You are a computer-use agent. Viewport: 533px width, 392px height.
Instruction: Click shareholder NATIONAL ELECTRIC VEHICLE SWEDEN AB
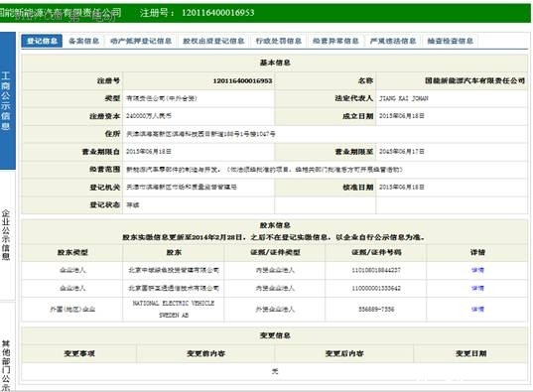pyautogui.click(x=174, y=309)
